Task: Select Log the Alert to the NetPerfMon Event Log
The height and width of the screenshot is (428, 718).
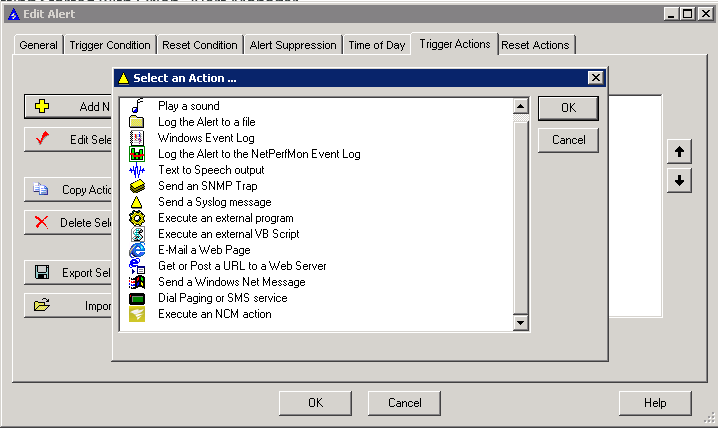Action: click(259, 154)
